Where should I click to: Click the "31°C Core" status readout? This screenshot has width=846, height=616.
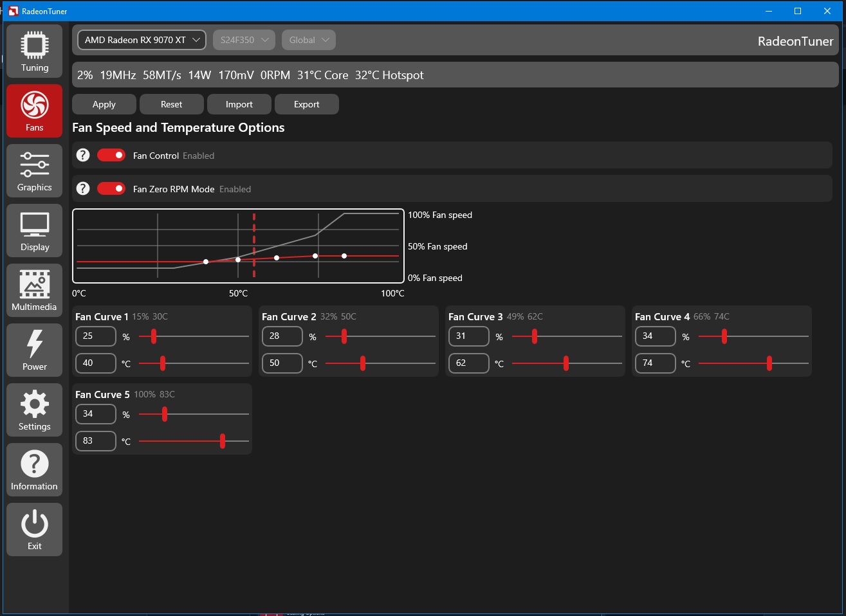coord(323,75)
